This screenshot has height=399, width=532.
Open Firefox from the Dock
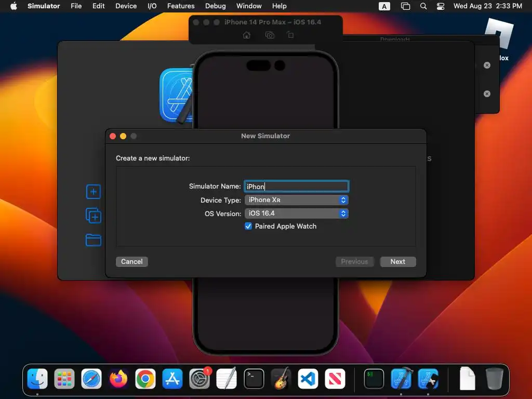118,379
